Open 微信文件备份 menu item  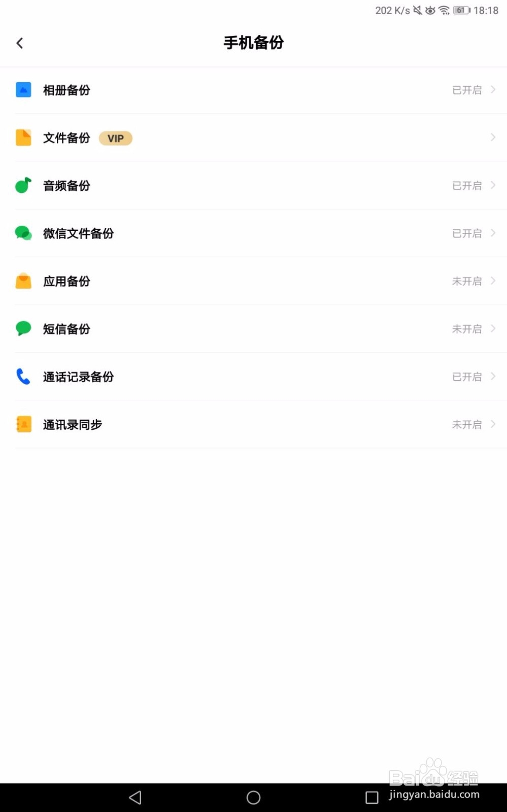tap(79, 233)
